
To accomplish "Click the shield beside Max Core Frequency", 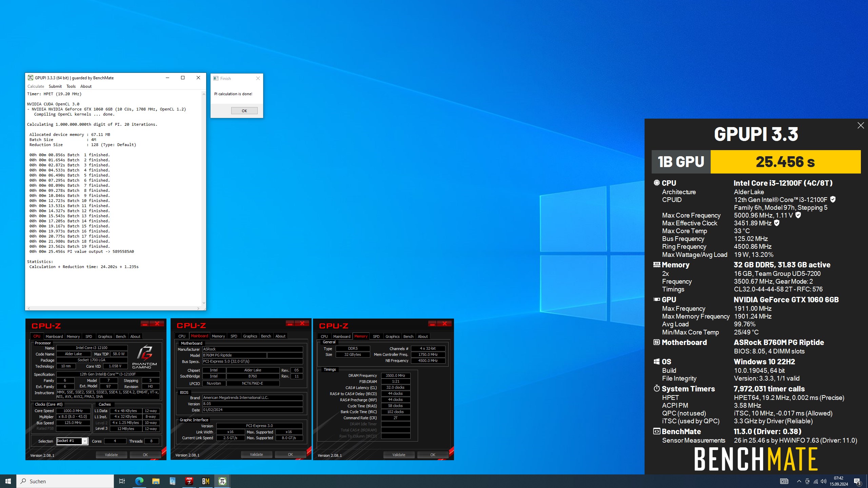I will point(798,215).
